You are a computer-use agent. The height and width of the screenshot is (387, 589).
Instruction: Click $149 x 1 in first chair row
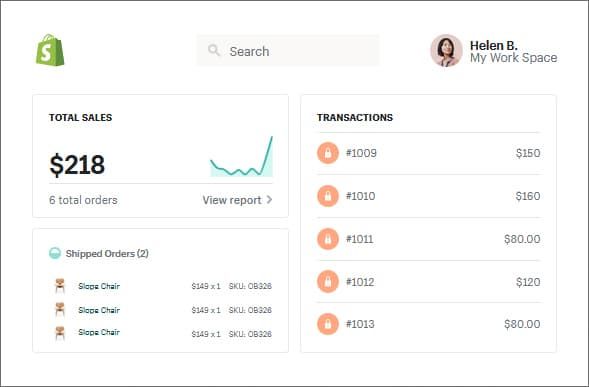(206, 286)
